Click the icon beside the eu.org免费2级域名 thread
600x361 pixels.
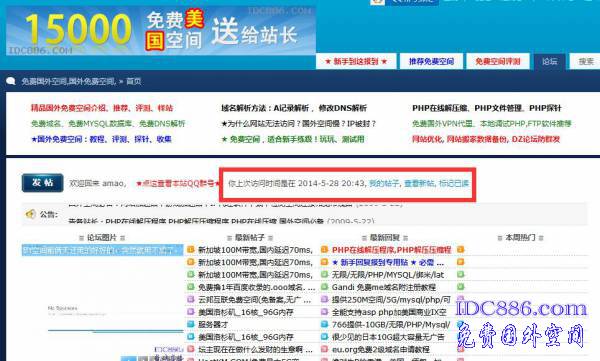324,349
